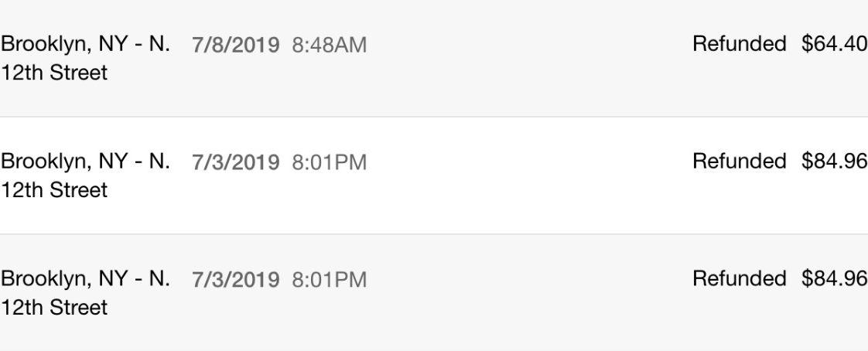Click 8:01PM time in the white row
Viewport: 868px width, 351px height.
click(x=330, y=162)
